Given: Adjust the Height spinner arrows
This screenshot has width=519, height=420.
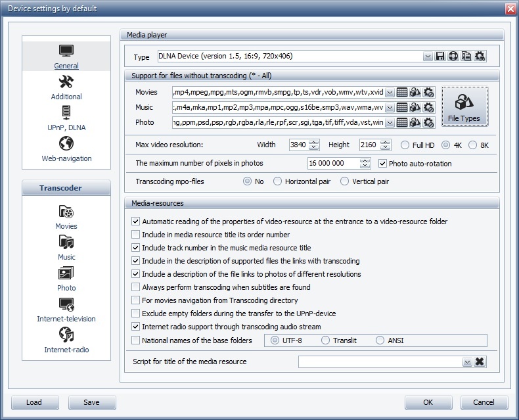Looking at the screenshot, I should [x=385, y=145].
